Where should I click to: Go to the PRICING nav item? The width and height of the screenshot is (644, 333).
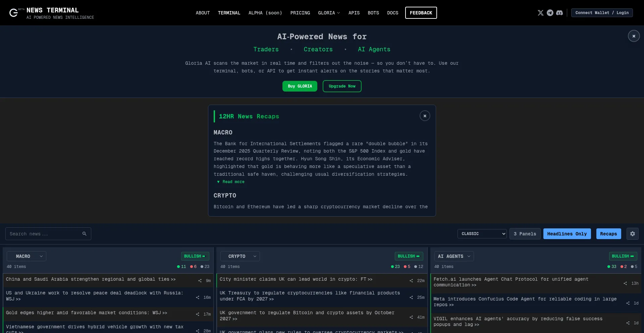[x=300, y=13]
